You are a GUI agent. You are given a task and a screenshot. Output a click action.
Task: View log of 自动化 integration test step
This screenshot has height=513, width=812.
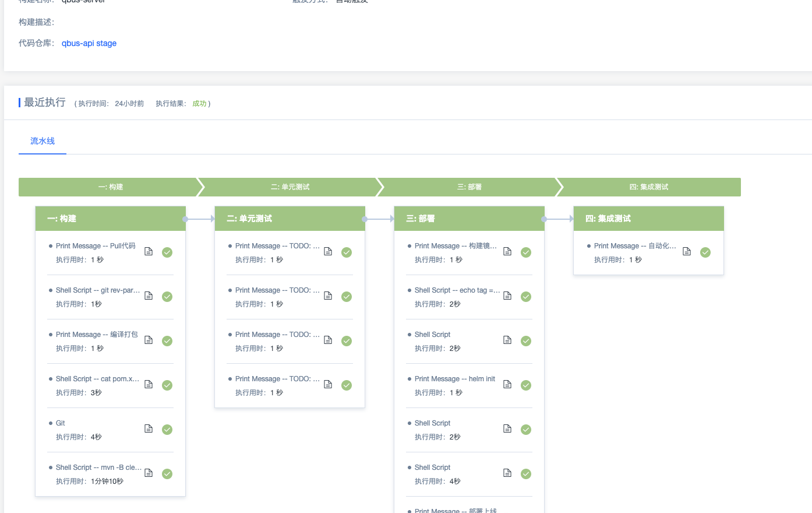[x=687, y=252]
